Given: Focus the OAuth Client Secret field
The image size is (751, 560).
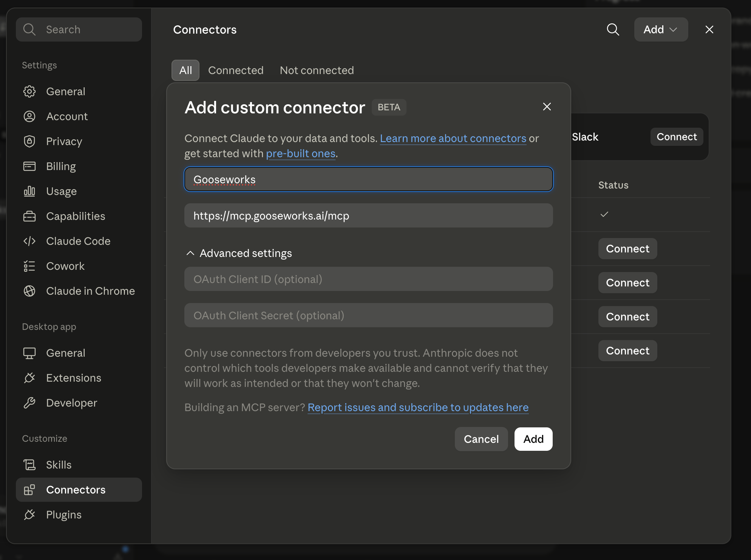Looking at the screenshot, I should 369,315.
